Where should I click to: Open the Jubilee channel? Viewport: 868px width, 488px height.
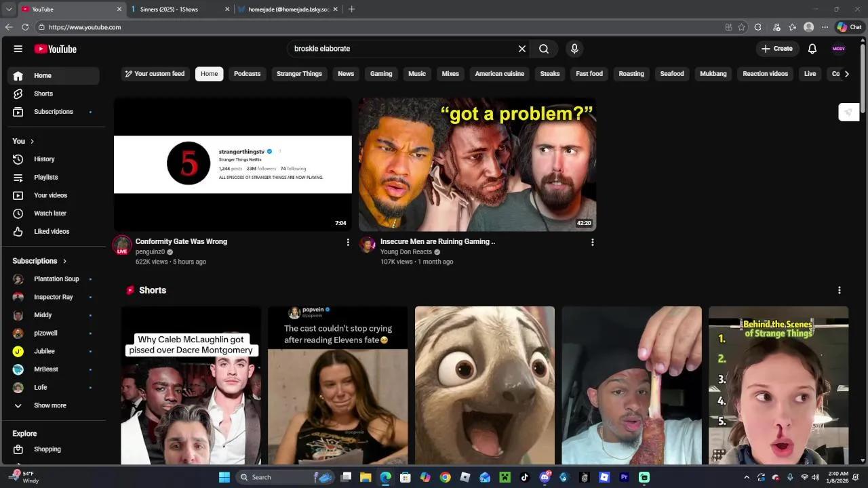tap(54, 351)
